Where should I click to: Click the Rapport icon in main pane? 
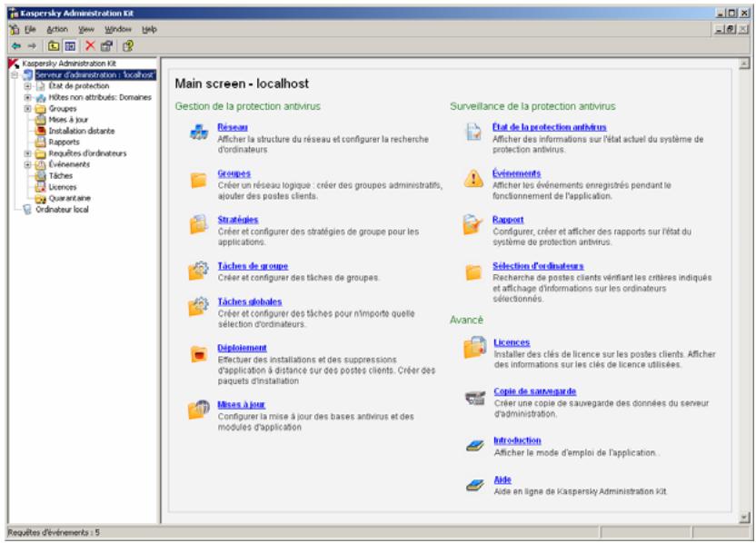coord(472,224)
